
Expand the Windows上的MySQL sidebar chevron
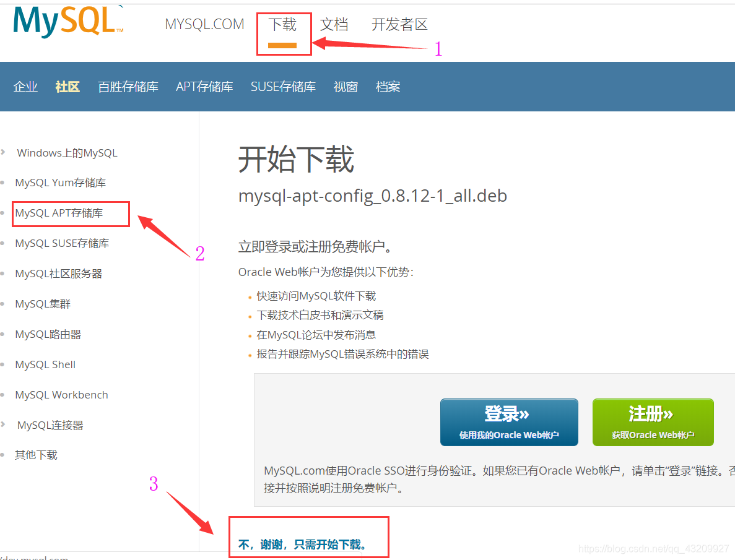(3, 152)
